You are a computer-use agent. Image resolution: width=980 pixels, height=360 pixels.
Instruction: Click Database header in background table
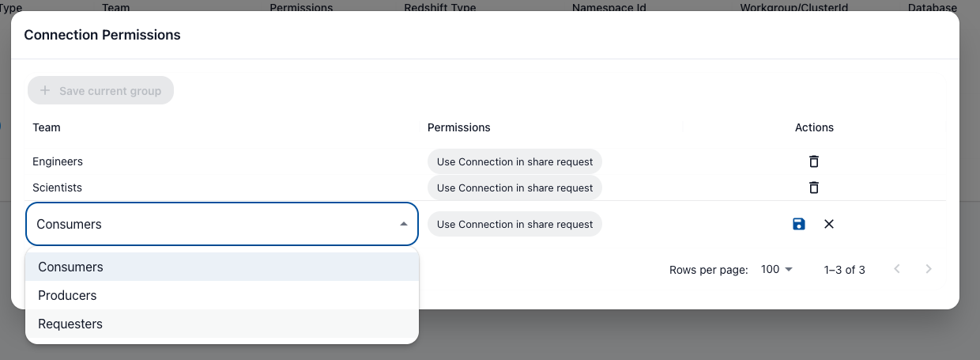tap(933, 7)
